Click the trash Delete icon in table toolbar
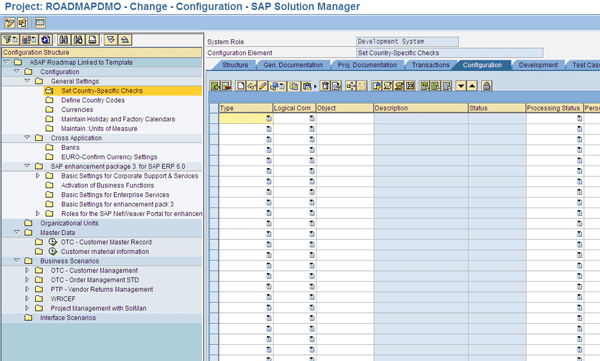This screenshot has width=600, height=361. click(x=325, y=86)
